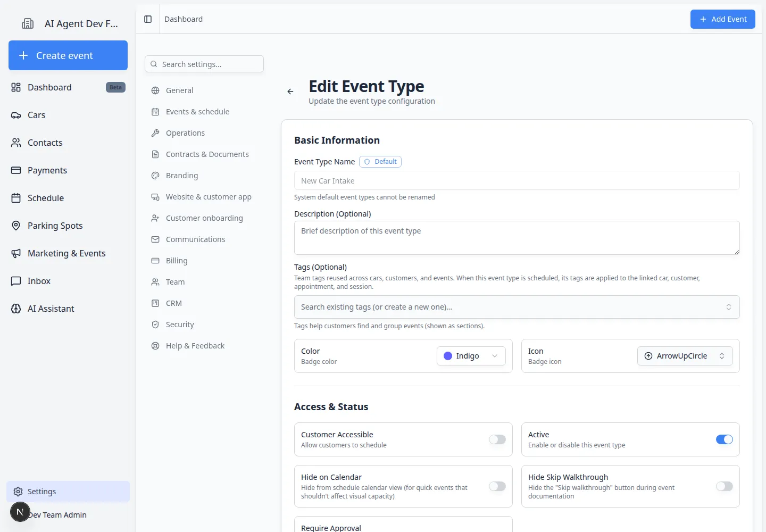Image resolution: width=766 pixels, height=532 pixels.
Task: Open the AI Assistant page
Action: coord(68,309)
